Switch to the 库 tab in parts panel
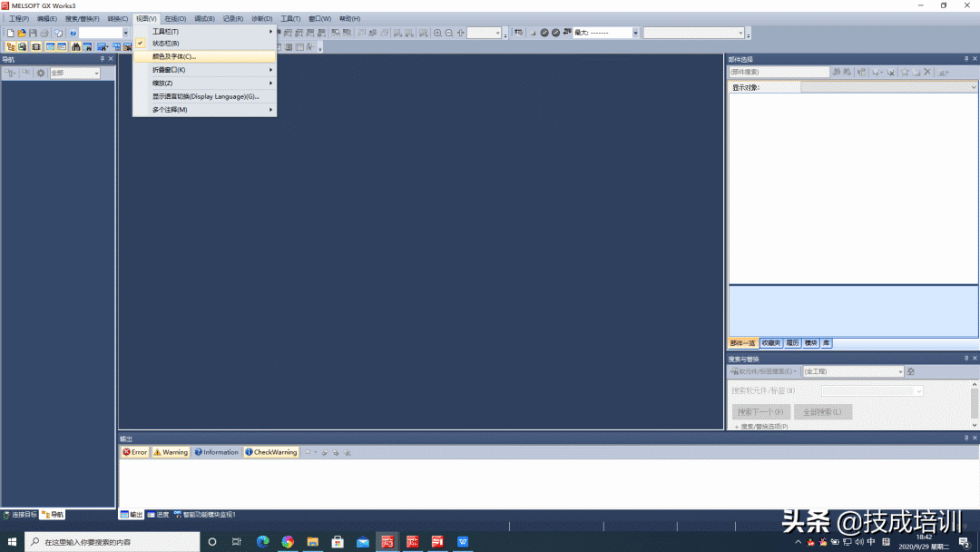Viewport: 980px width, 552px height. click(x=827, y=343)
